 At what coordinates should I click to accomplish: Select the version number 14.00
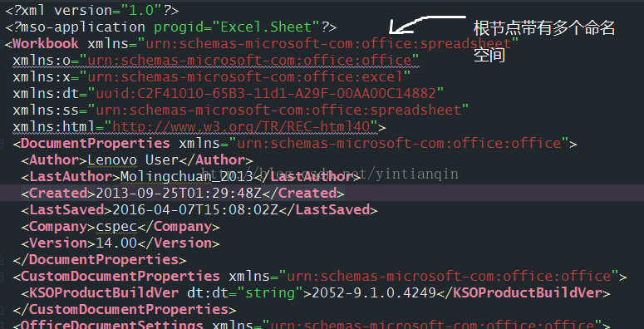coord(116,243)
